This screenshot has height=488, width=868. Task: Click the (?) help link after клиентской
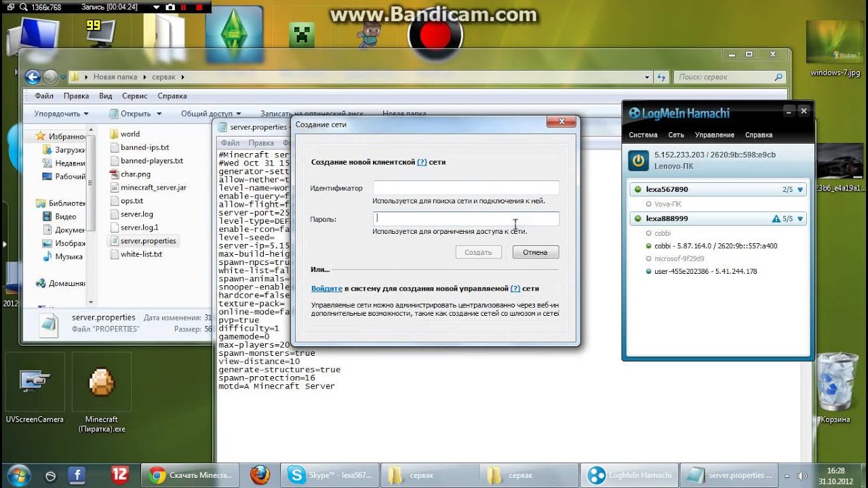pos(422,163)
